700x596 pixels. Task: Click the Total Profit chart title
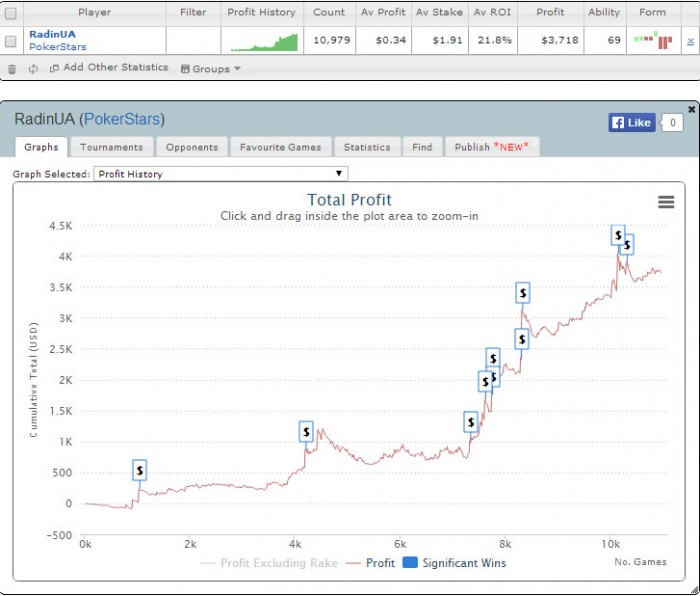coord(349,200)
